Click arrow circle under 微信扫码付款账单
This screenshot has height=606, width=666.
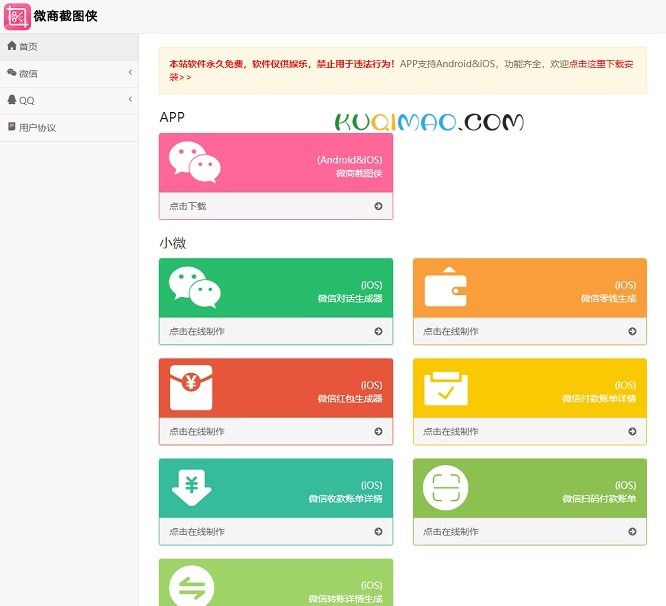(632, 532)
